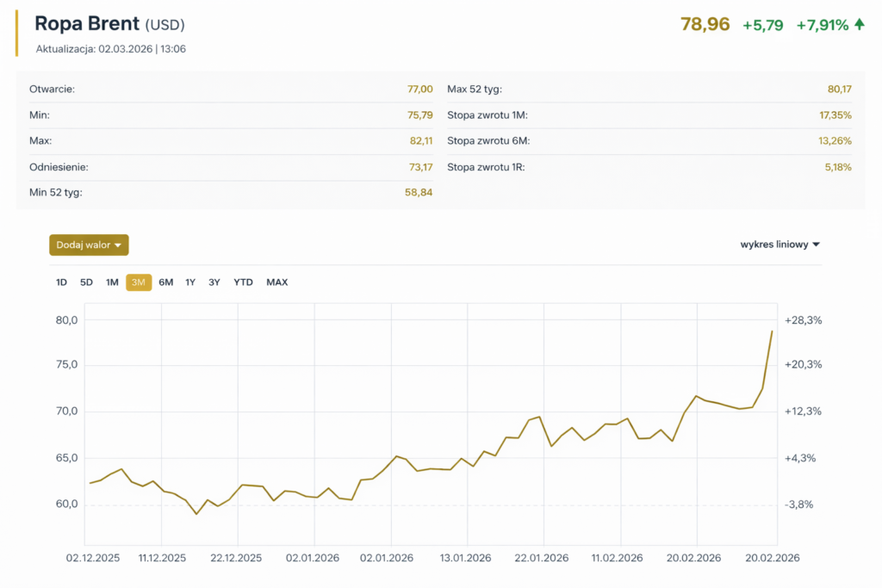Click the current price 78,96

pos(705,25)
